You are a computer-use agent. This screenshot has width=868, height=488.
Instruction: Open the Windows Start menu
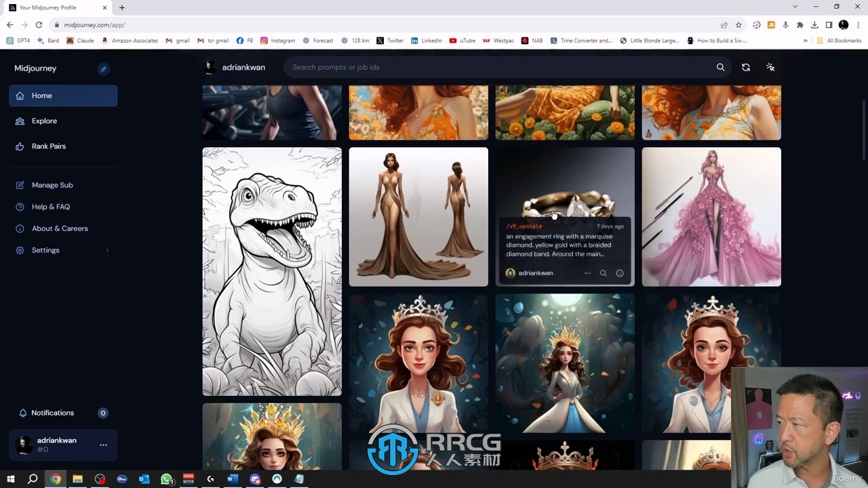11,479
